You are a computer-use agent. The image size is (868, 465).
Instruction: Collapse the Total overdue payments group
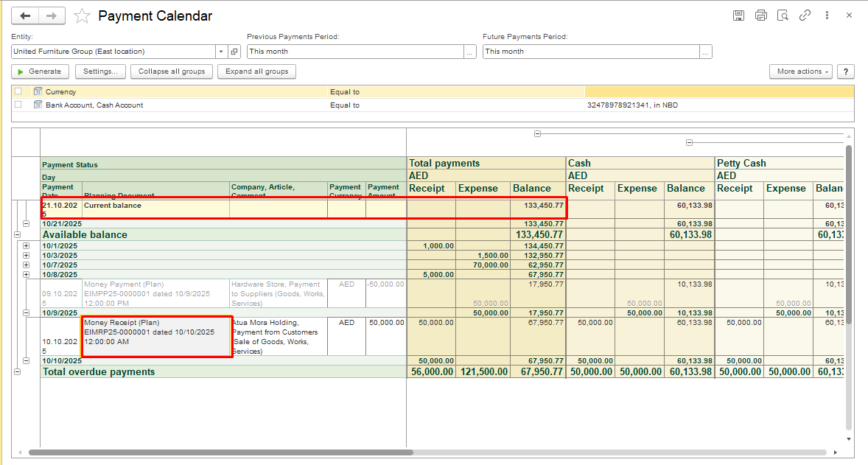pos(17,372)
